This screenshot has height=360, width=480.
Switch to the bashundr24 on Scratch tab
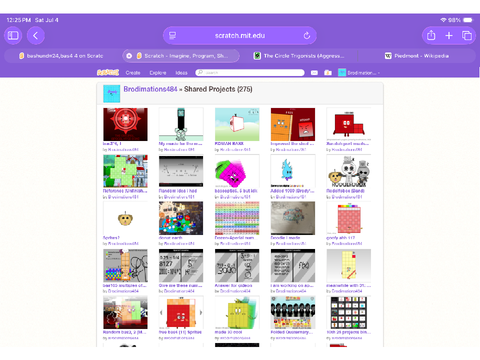pyautogui.click(x=62, y=56)
